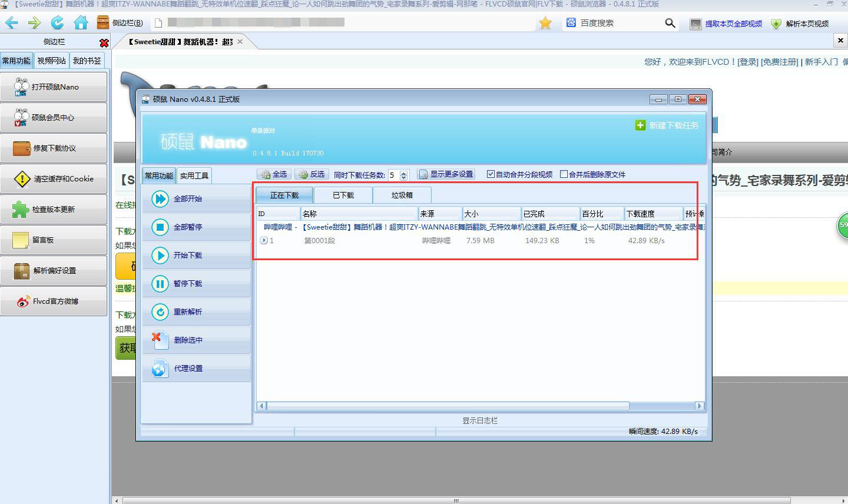Click 修复下载协议

point(54,148)
